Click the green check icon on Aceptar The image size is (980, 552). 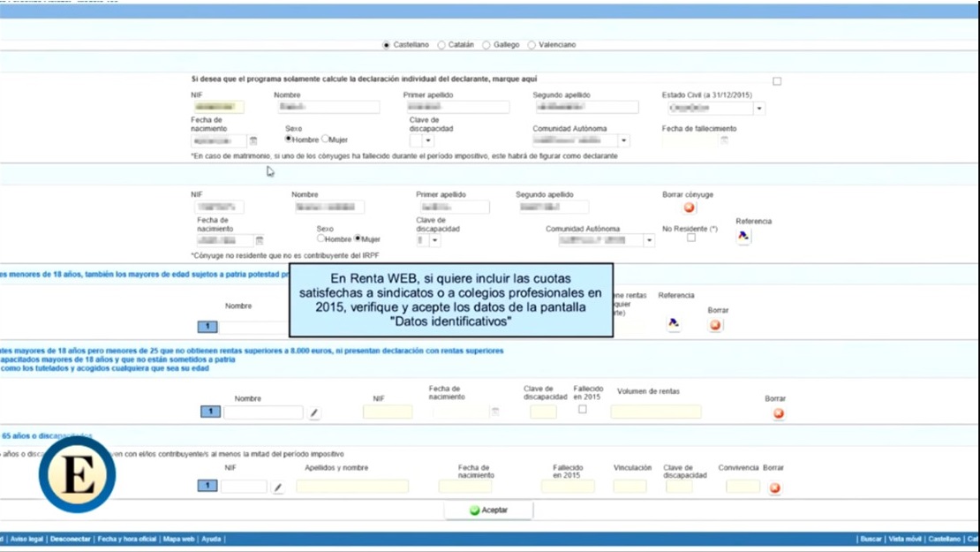tap(474, 510)
